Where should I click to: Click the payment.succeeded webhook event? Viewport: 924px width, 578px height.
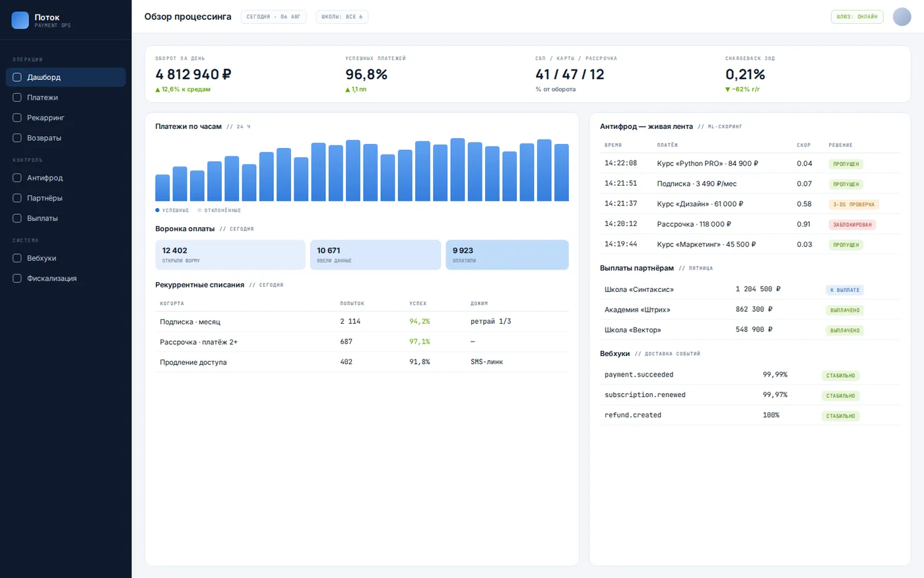639,375
